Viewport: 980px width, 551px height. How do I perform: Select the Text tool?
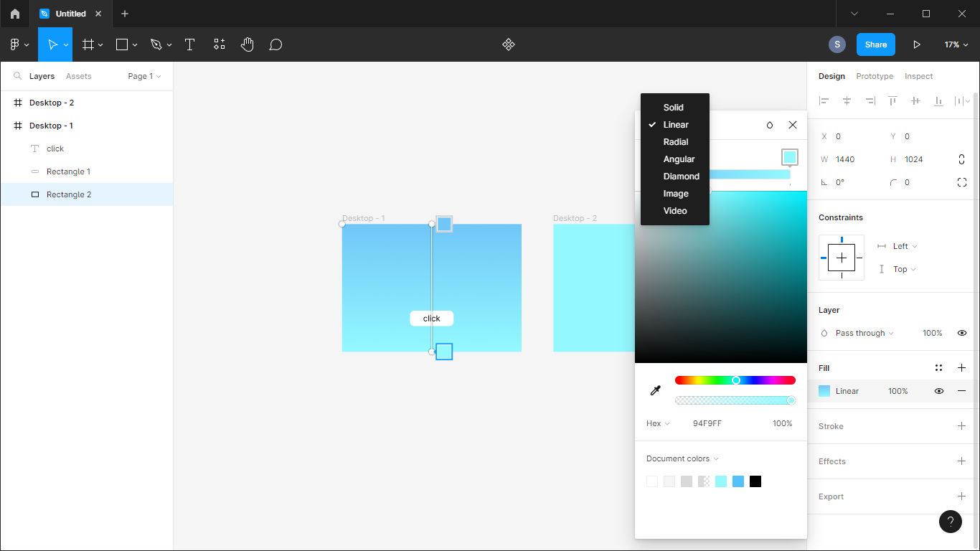click(190, 44)
